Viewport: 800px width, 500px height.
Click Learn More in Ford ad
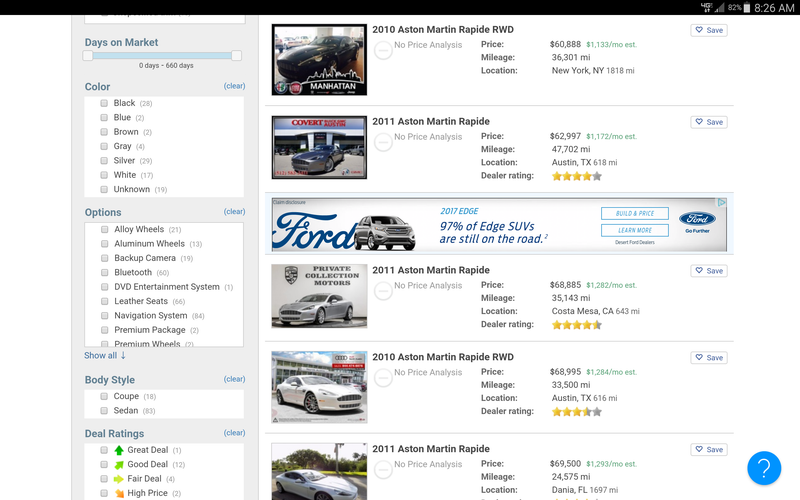pos(635,230)
